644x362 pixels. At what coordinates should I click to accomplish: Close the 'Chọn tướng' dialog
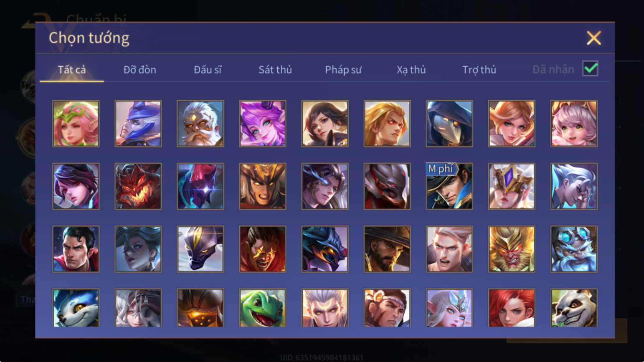pos(593,38)
